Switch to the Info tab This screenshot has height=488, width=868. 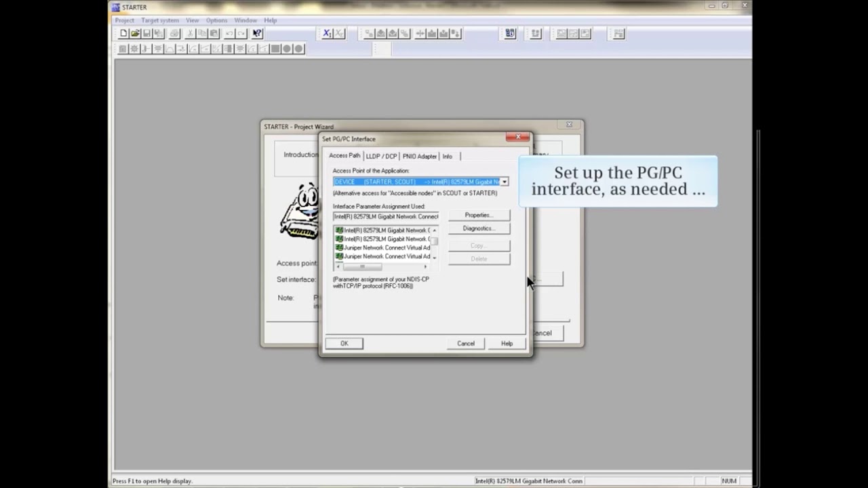click(448, 157)
